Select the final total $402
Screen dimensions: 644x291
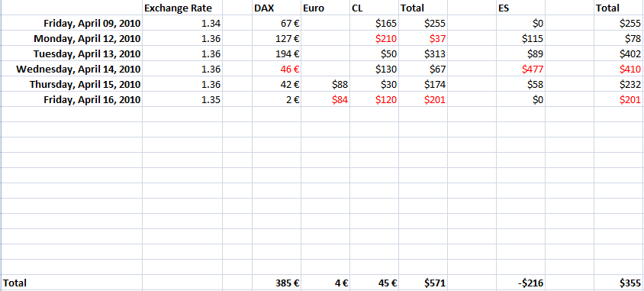[x=619, y=53]
